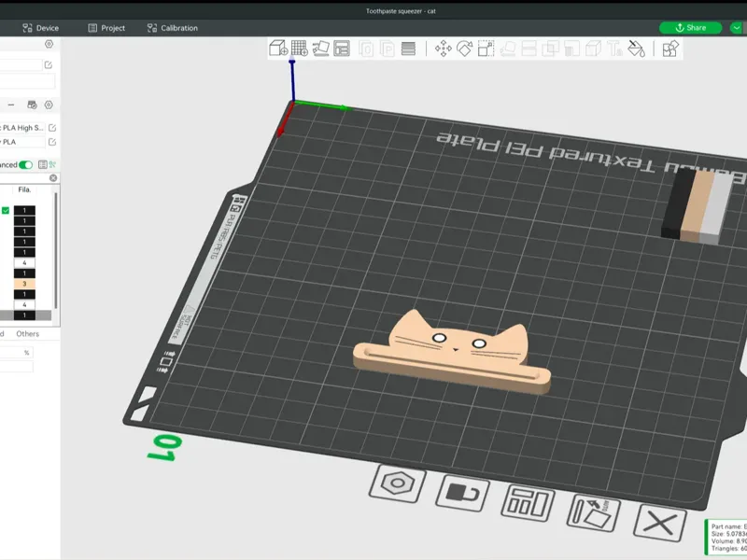
Task: Click the Arrange all objects icon
Action: pos(342,49)
